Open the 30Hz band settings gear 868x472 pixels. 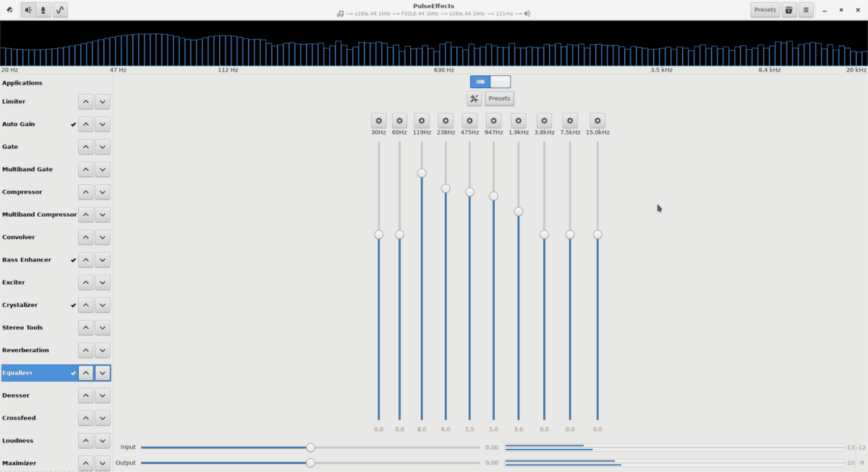point(378,120)
